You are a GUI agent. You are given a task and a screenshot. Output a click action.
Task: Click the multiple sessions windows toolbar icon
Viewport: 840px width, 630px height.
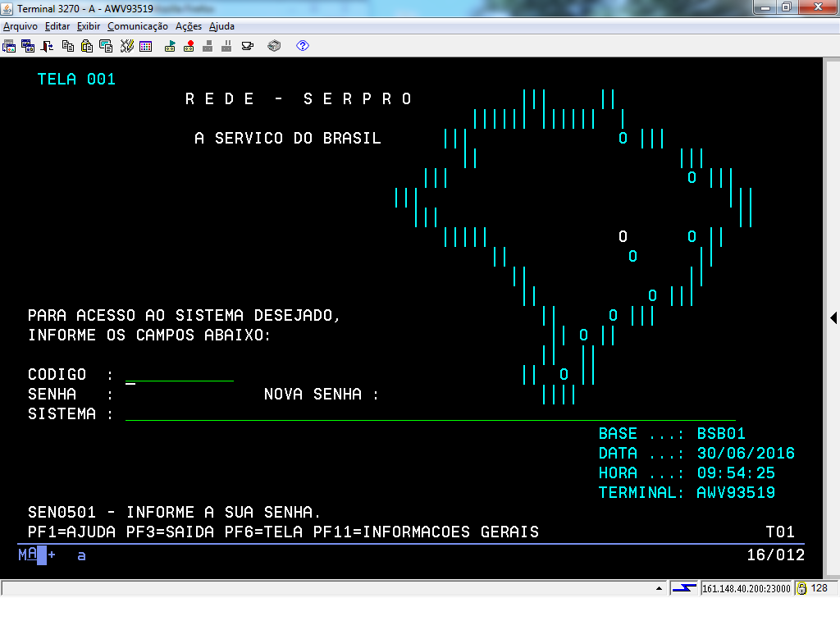pos(28,46)
